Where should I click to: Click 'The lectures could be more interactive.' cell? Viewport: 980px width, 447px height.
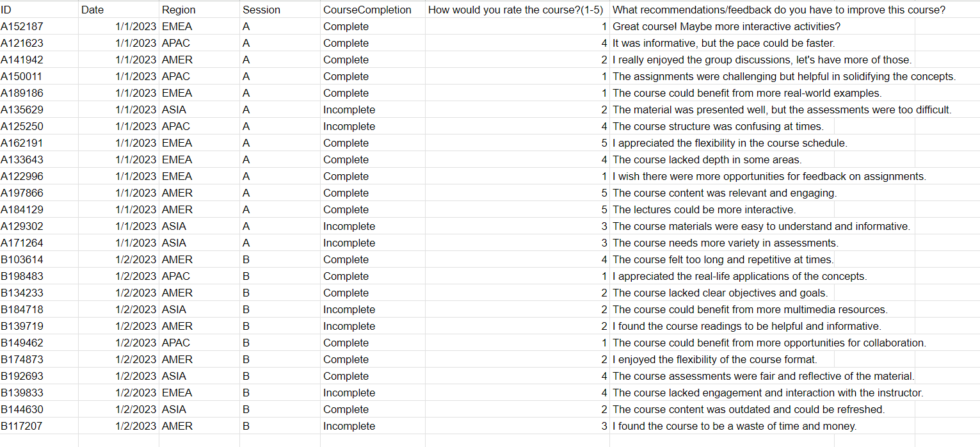(704, 210)
